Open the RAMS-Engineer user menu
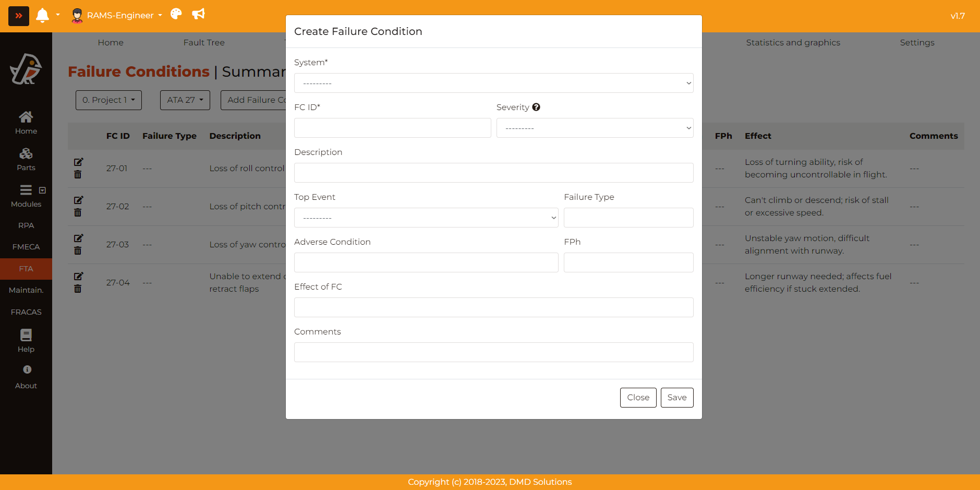 pyautogui.click(x=117, y=15)
